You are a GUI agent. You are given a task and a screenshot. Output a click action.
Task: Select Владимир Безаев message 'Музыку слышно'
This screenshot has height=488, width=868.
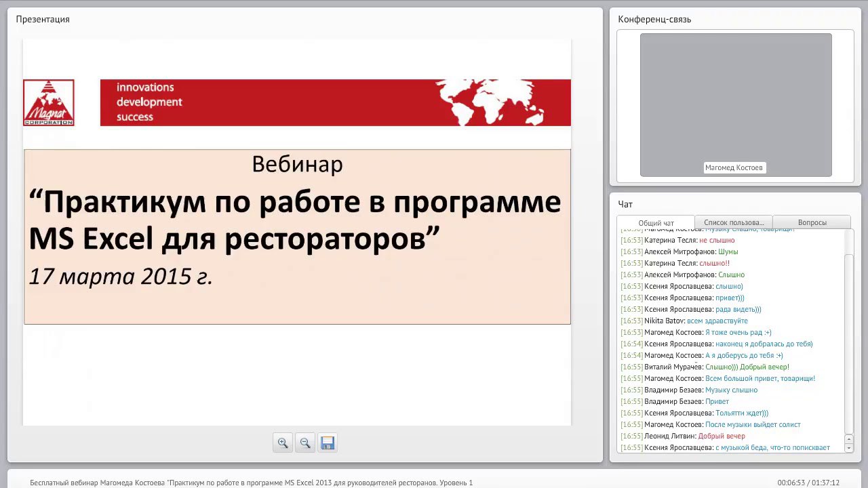click(x=732, y=390)
